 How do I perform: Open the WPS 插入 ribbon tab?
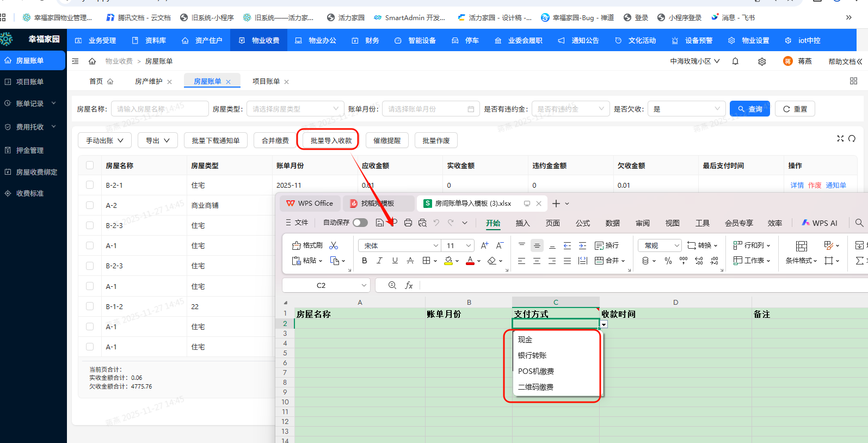(522, 223)
